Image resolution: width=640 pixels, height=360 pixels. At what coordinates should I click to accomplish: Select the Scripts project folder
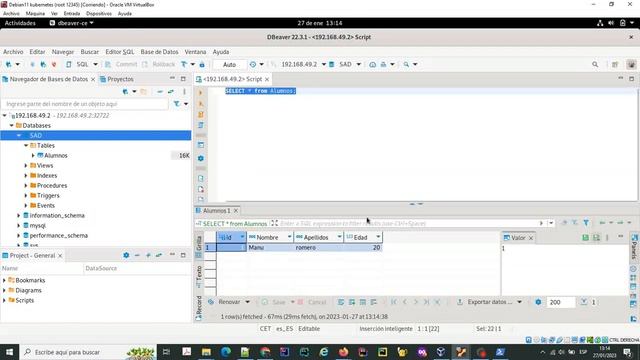click(24, 300)
